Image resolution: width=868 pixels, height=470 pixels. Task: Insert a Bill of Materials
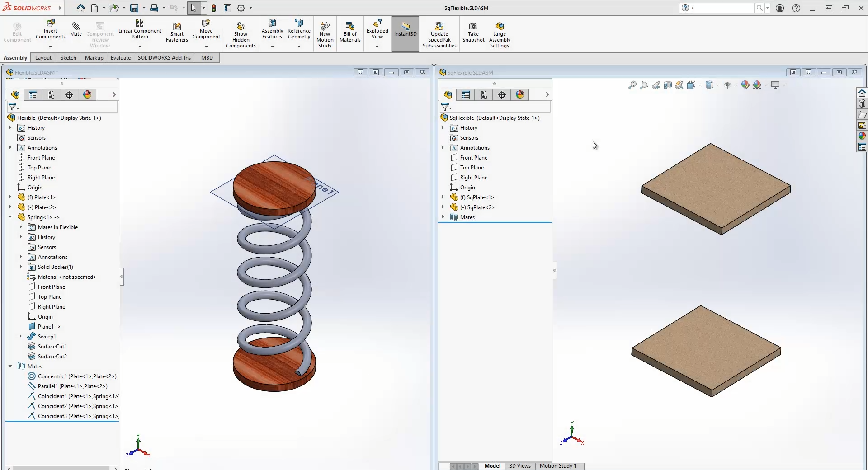350,32
